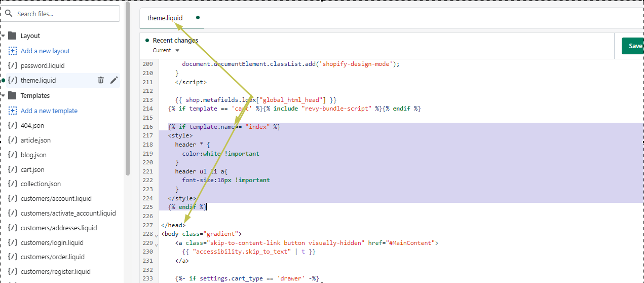Select theme.liquid in the sidebar
The image size is (644, 283).
39,80
